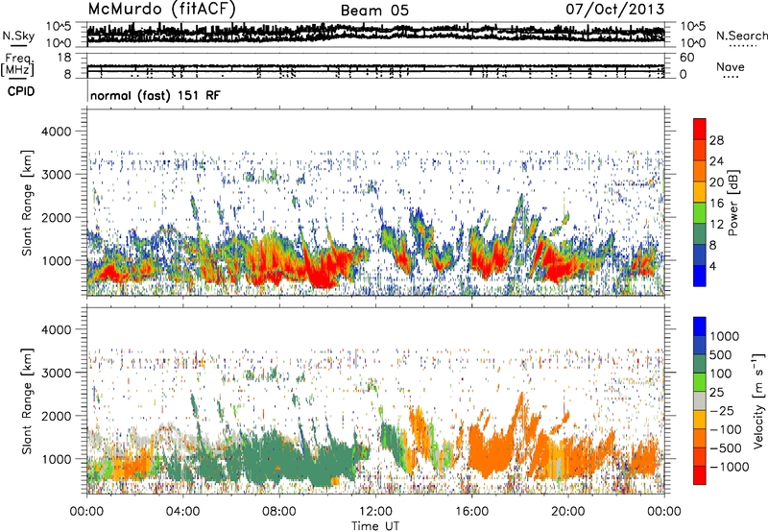Click the 07/Oct/2013 date label
Viewport: 768px width, 532px height.
pos(614,10)
